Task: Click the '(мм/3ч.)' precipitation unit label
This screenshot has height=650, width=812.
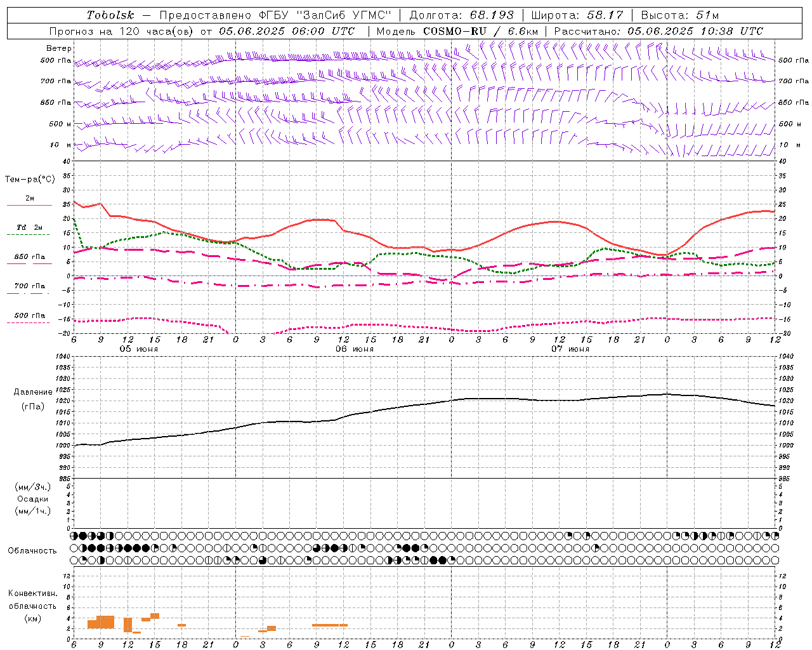Action: pos(32,487)
